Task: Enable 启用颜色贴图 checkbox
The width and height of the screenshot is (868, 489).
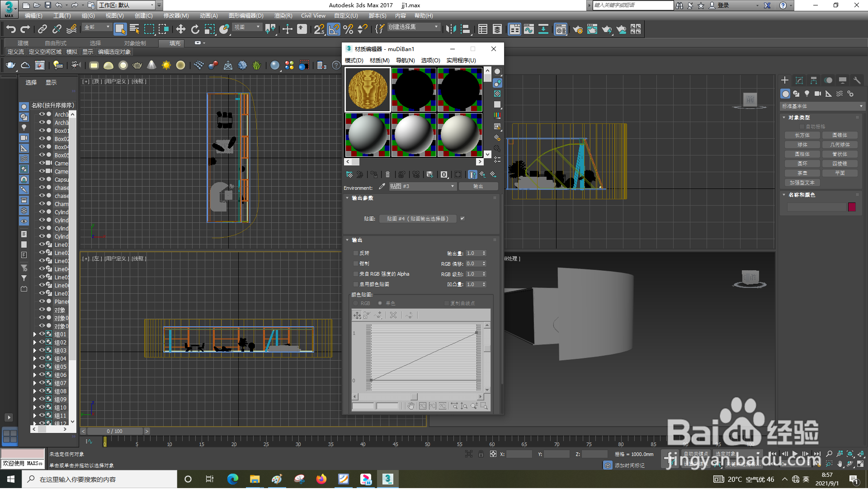Action: [x=356, y=284]
